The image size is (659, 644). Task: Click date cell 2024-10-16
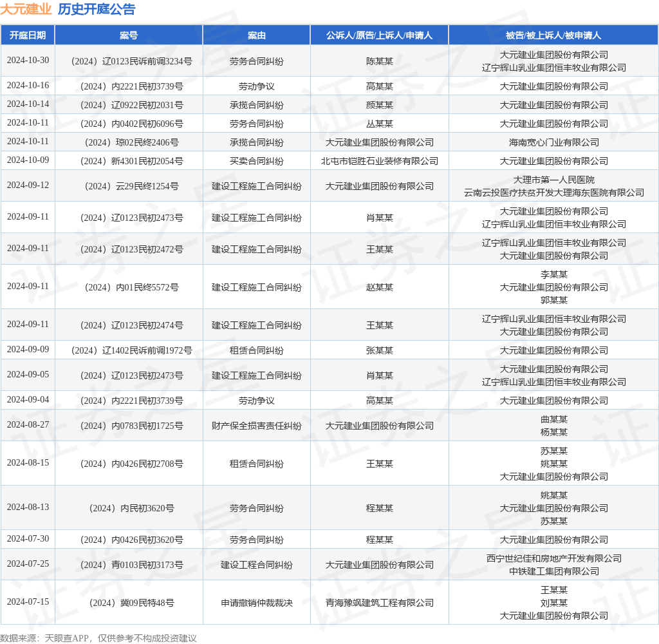coord(28,86)
